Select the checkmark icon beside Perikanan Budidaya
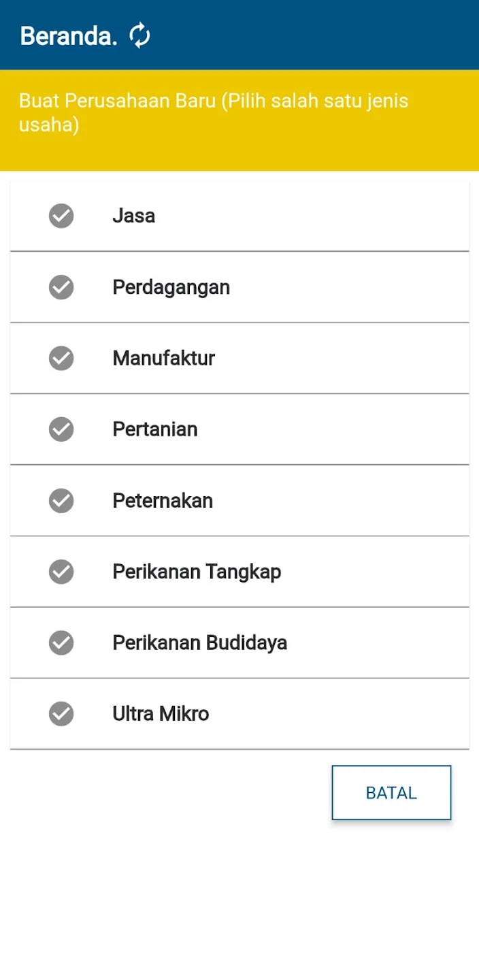The image size is (479, 980). (61, 642)
